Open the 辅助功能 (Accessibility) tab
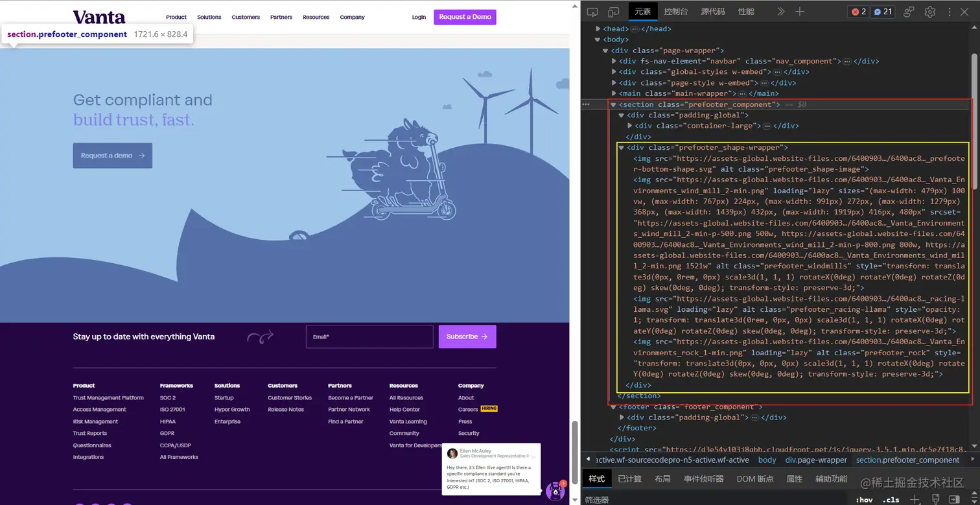Viewport: 980px width, 505px height. pos(832,479)
